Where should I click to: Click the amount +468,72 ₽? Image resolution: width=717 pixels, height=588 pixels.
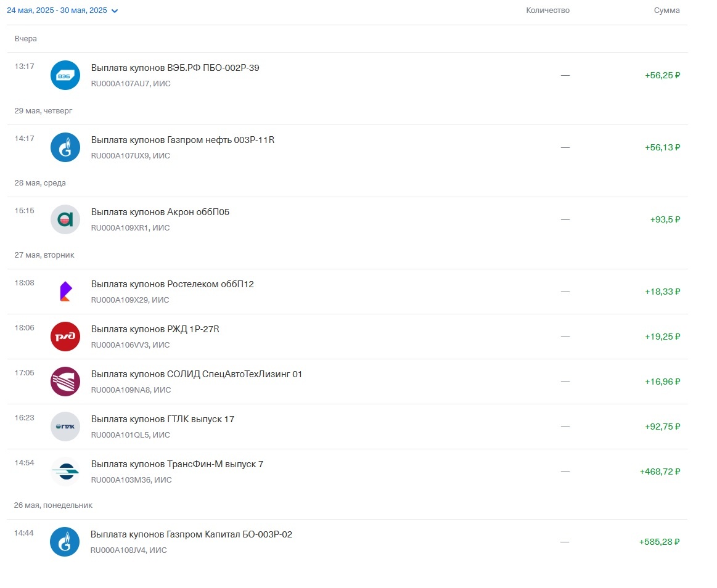tap(660, 472)
